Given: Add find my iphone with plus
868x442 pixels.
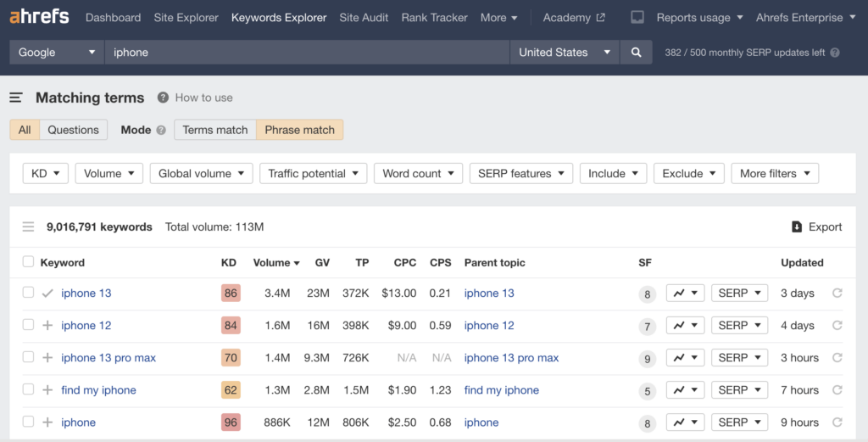Looking at the screenshot, I should click(x=47, y=390).
